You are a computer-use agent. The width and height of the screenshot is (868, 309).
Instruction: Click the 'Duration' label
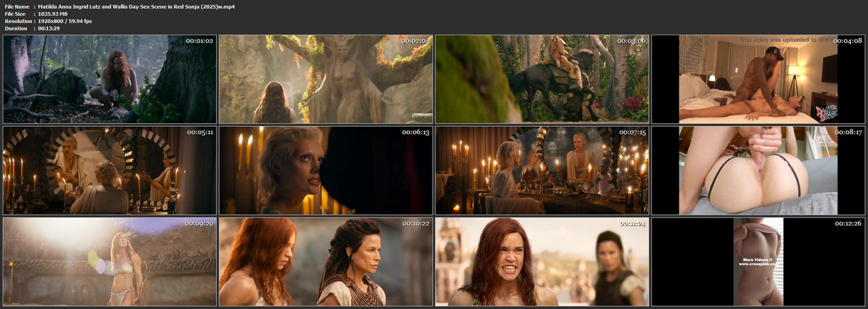click(16, 28)
